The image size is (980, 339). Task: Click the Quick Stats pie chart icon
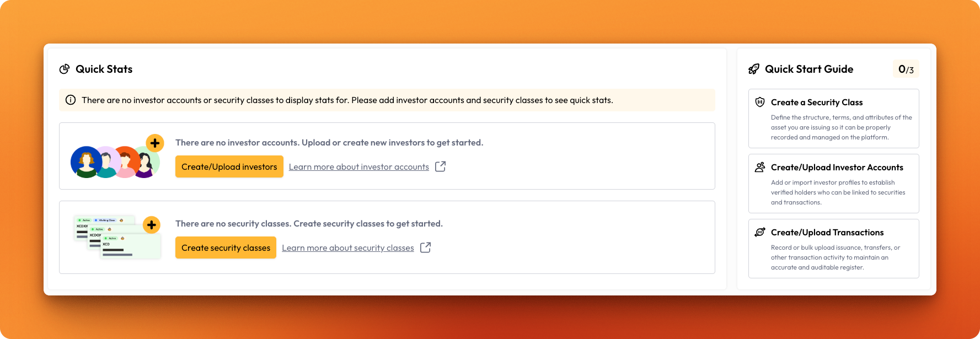65,69
